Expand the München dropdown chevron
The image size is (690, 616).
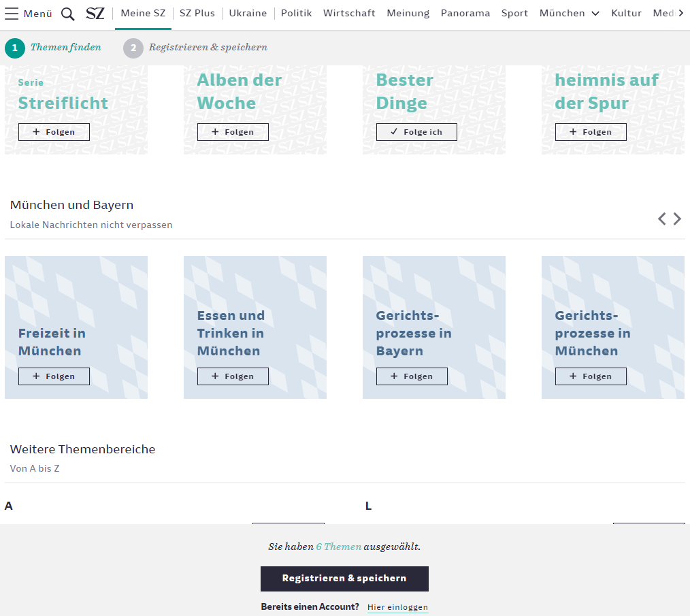[x=595, y=14]
